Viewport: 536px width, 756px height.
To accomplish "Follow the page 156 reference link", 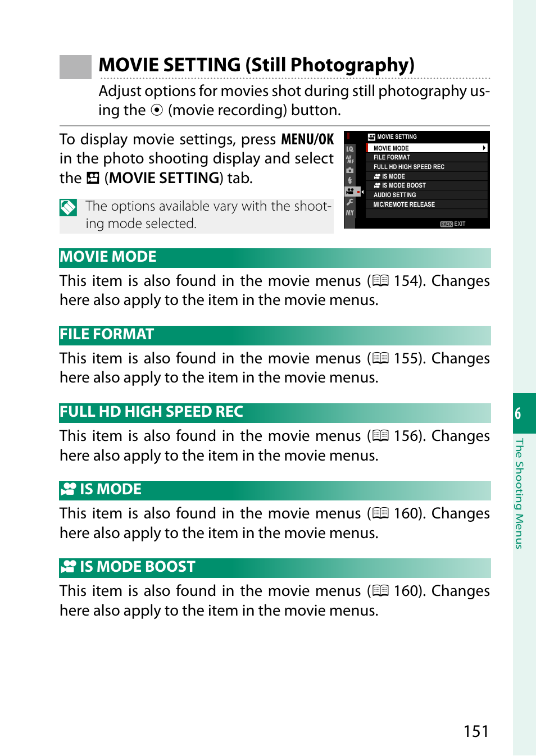I will point(407,436).
